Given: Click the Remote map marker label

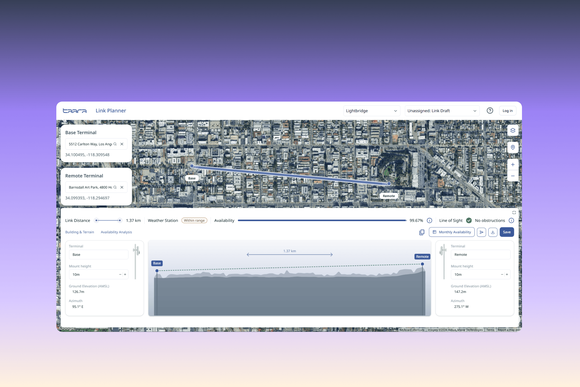Looking at the screenshot, I should [x=389, y=196].
